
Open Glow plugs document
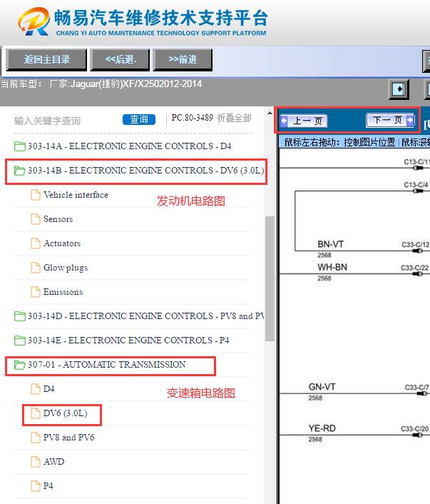[x=66, y=268]
